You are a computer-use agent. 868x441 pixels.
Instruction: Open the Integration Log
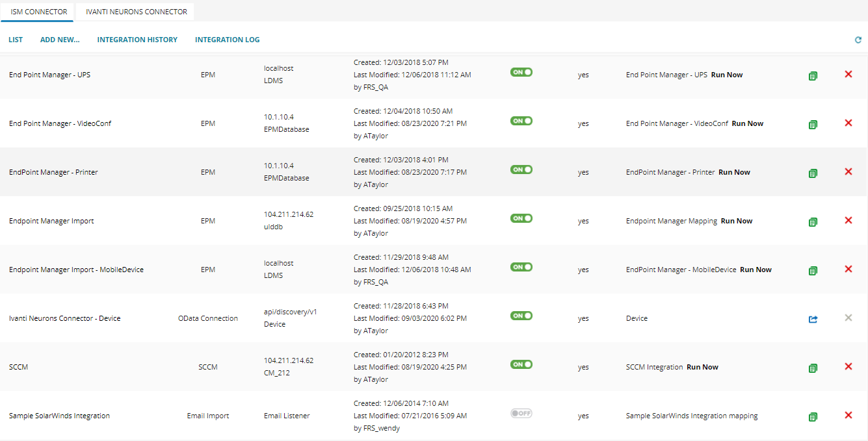pyautogui.click(x=228, y=40)
